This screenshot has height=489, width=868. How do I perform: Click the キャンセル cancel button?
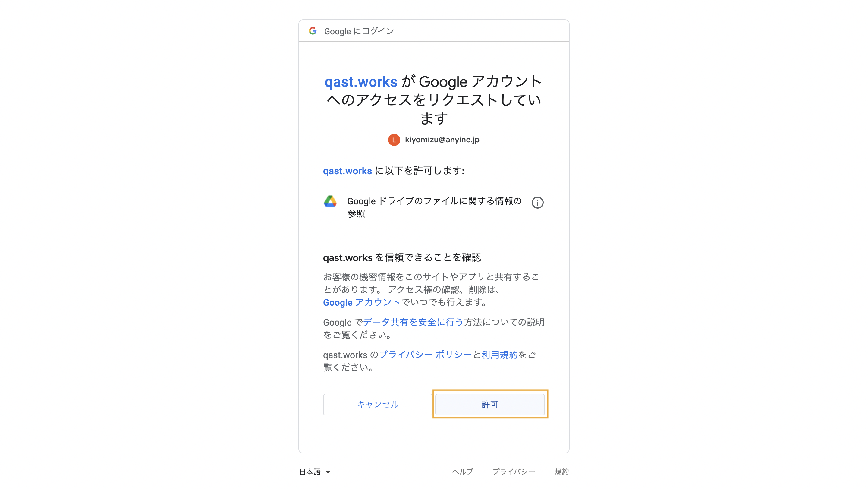point(377,404)
